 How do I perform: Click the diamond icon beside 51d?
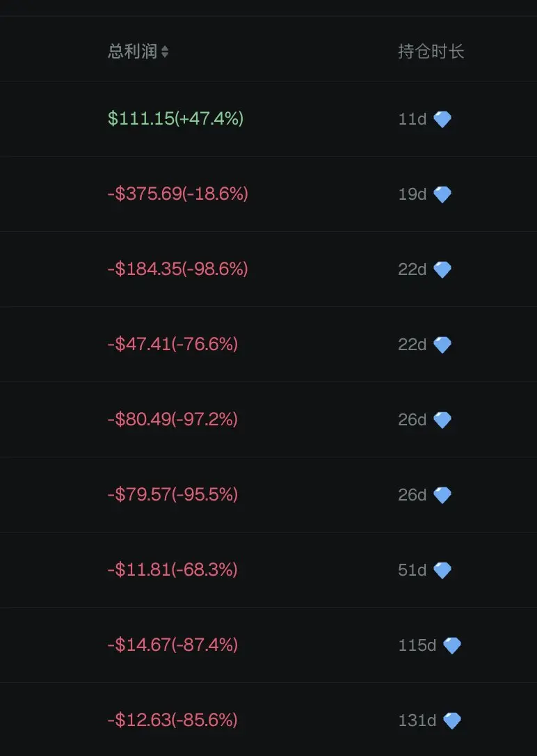442,570
